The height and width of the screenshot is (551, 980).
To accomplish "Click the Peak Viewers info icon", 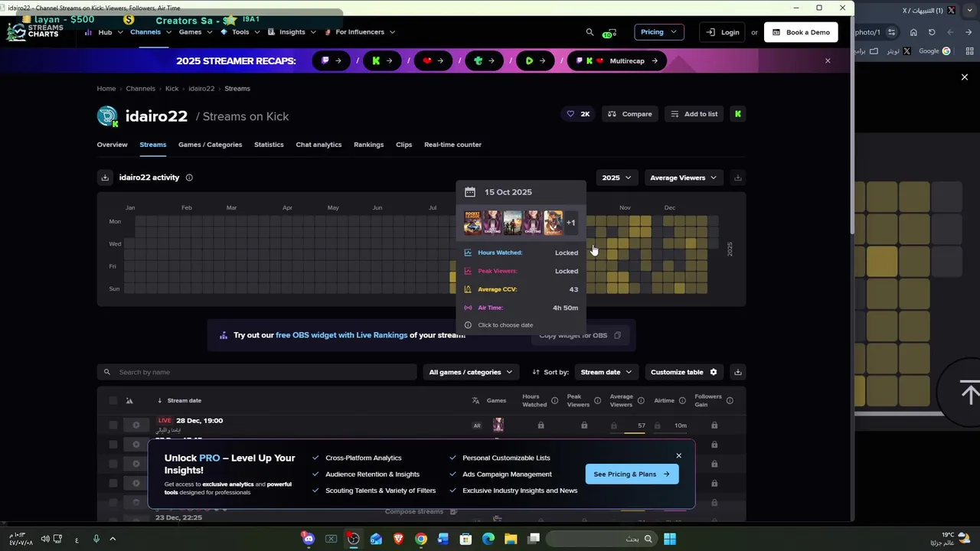I will 598,401.
